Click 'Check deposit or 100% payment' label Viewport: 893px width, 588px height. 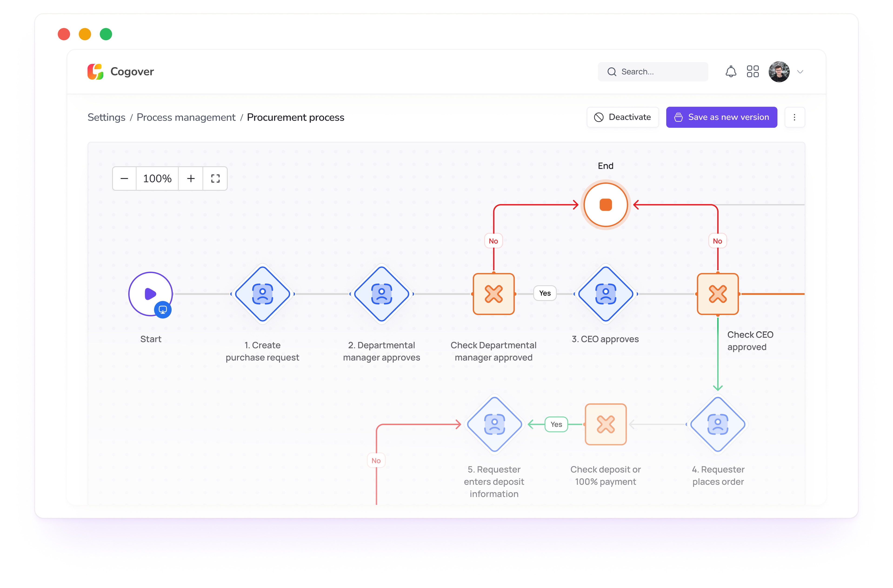(605, 476)
